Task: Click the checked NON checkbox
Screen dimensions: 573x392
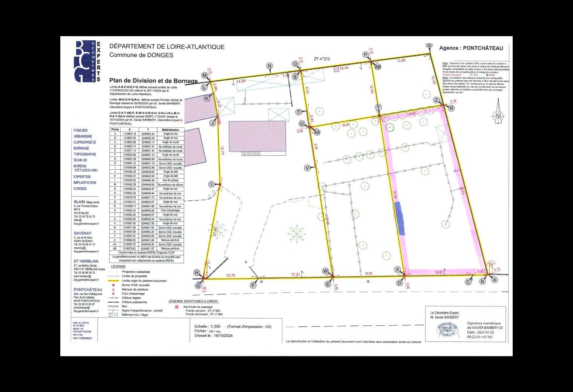Action: pyautogui.click(x=487, y=75)
